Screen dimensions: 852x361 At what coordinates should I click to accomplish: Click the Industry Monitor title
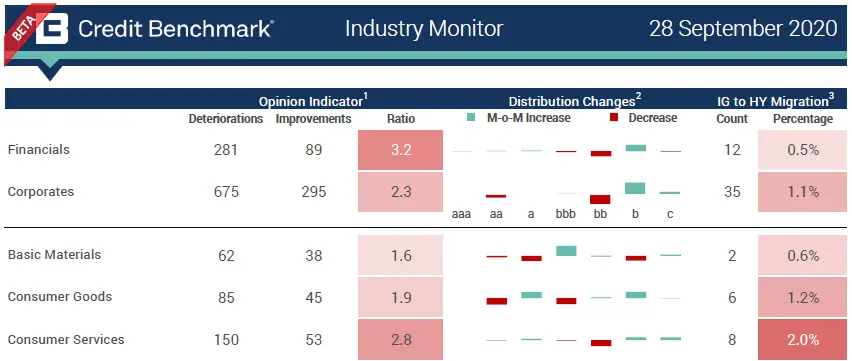424,28
